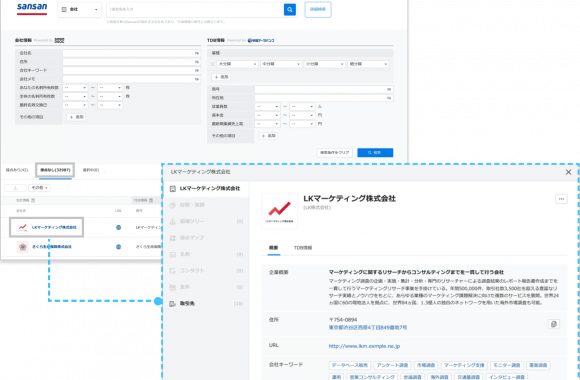
Task: Click the 財務・業績 chart icon in sidebar
Action: point(172,205)
